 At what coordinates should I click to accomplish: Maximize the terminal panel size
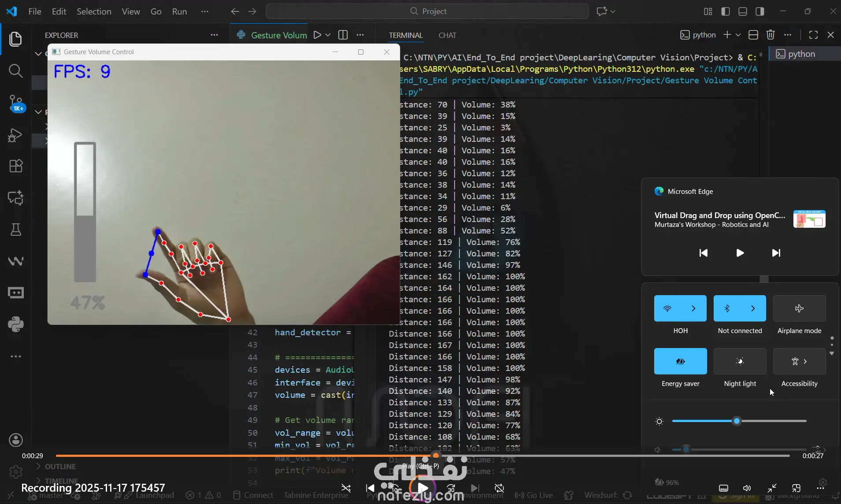click(813, 35)
